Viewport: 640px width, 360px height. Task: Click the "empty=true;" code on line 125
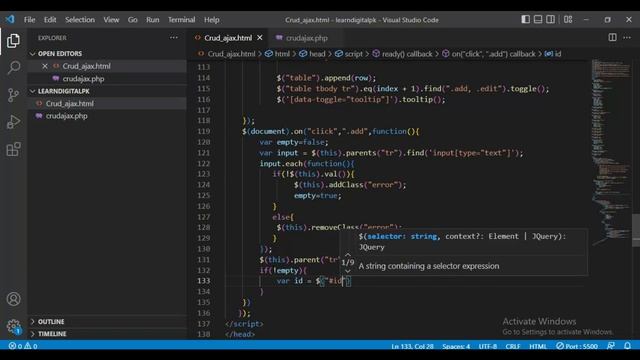click(318, 196)
